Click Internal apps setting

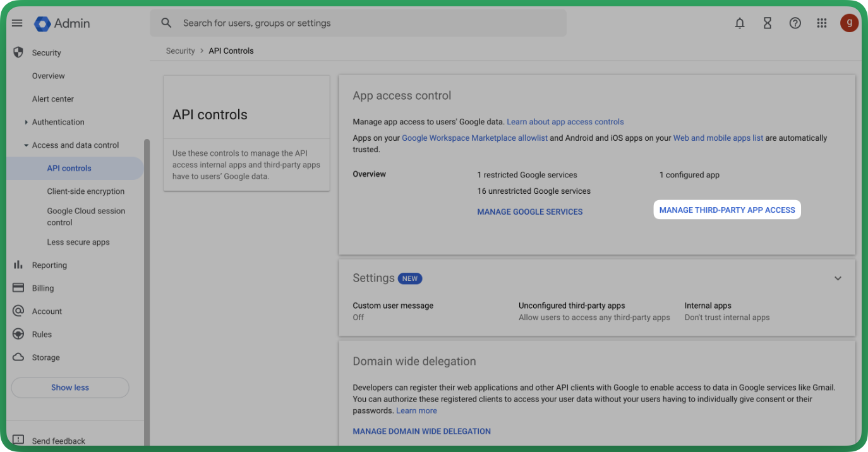727,311
